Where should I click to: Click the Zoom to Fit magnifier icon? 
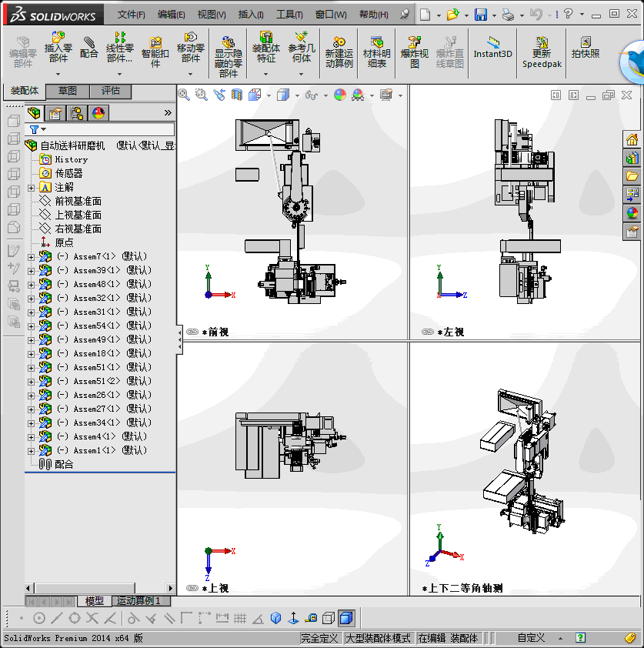pyautogui.click(x=184, y=95)
